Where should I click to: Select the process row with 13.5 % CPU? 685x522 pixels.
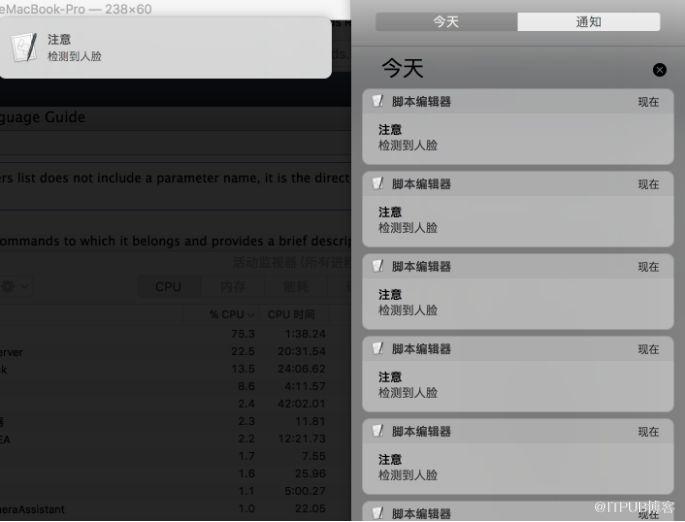pos(175,369)
